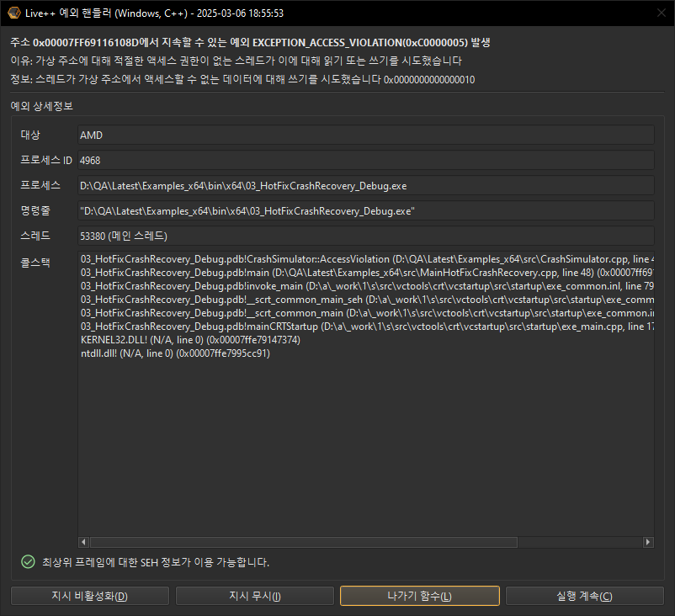Click the 지시 비활성화(D) button
The height and width of the screenshot is (616, 675).
[x=90, y=596]
